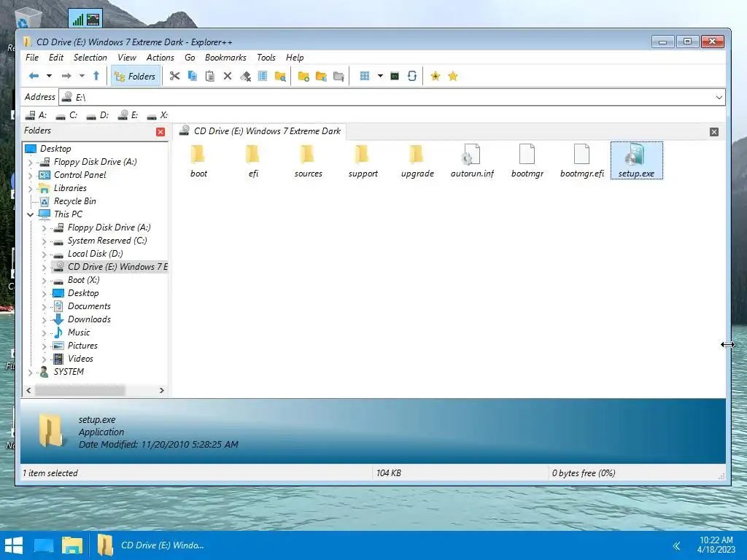Select the efi folder

[253, 161]
